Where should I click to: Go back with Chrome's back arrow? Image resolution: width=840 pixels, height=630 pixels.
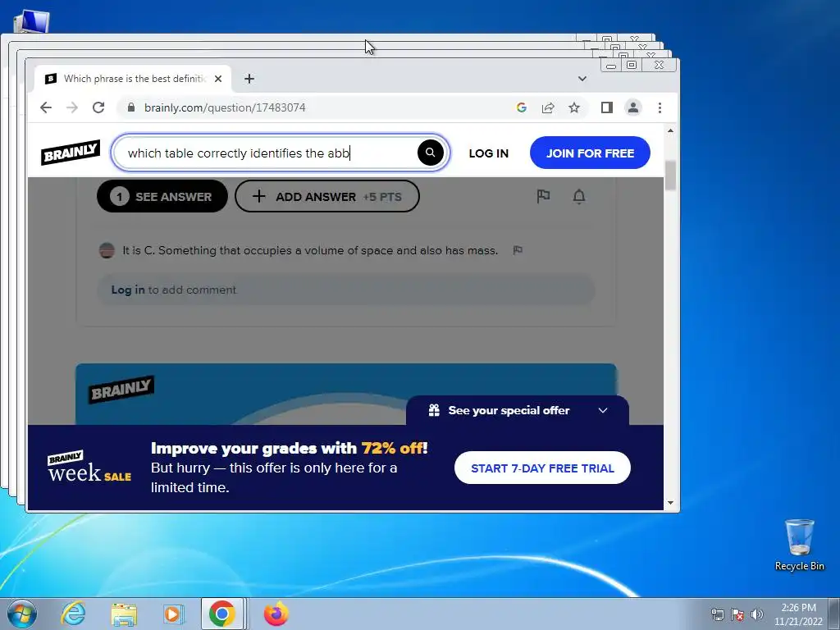pos(46,107)
